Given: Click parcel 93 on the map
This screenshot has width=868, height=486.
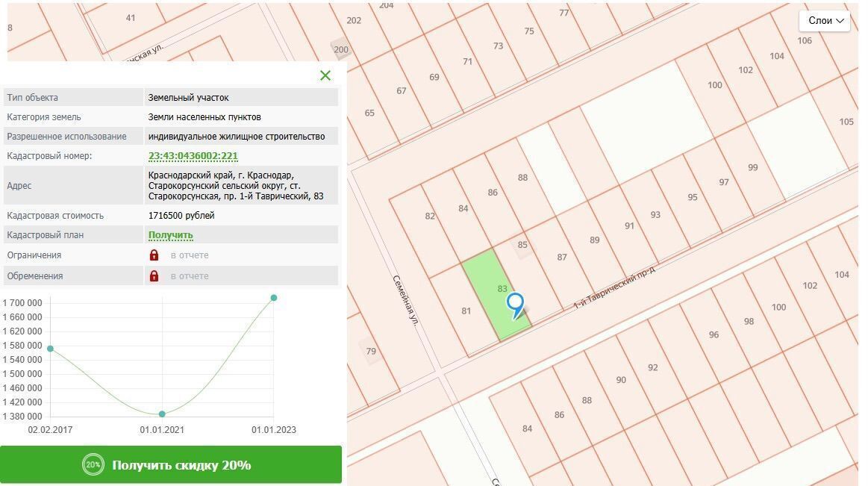Looking at the screenshot, I should point(655,215).
